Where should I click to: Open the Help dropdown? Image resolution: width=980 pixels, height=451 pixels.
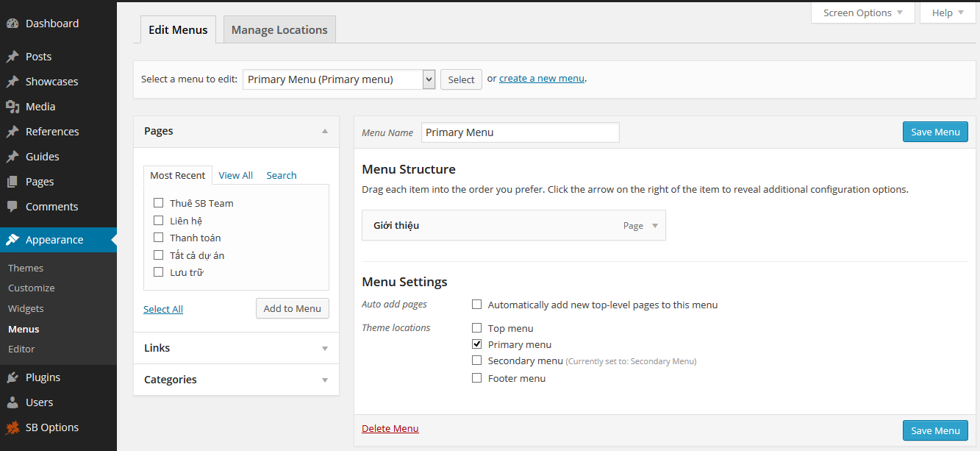pyautogui.click(x=948, y=13)
